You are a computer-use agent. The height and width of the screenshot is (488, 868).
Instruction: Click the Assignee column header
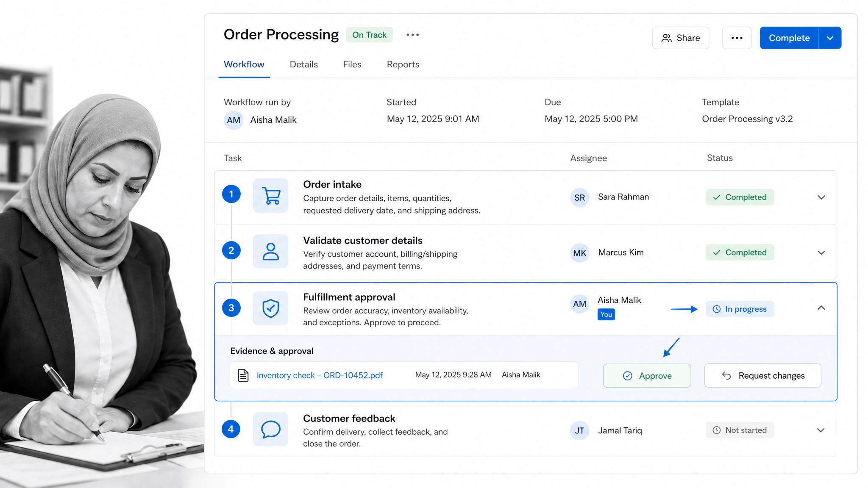click(588, 158)
